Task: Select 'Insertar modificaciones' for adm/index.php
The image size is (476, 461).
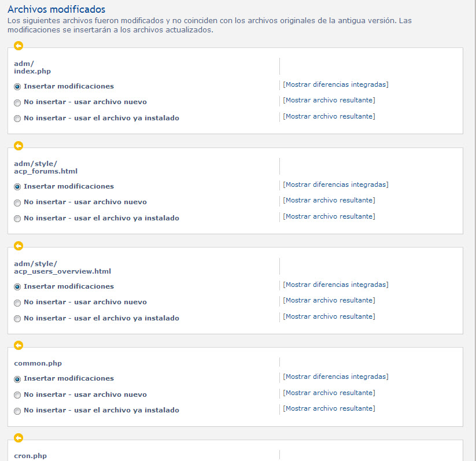Action: [17, 87]
